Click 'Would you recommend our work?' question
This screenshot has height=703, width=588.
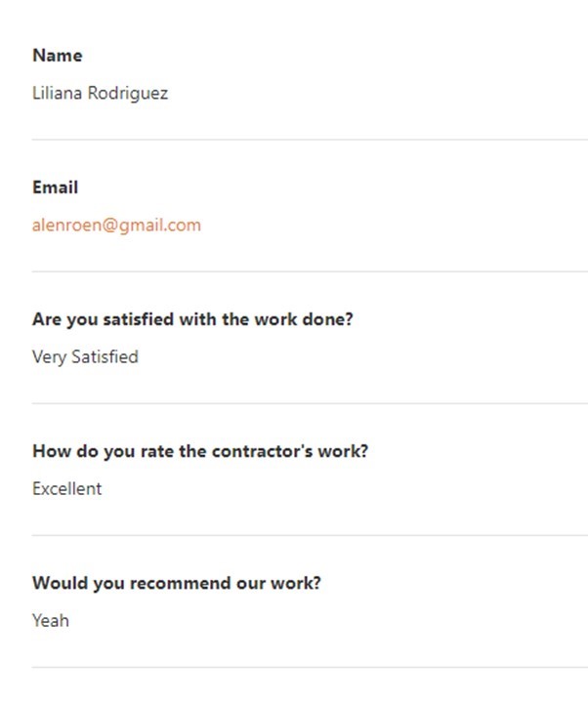(x=177, y=583)
